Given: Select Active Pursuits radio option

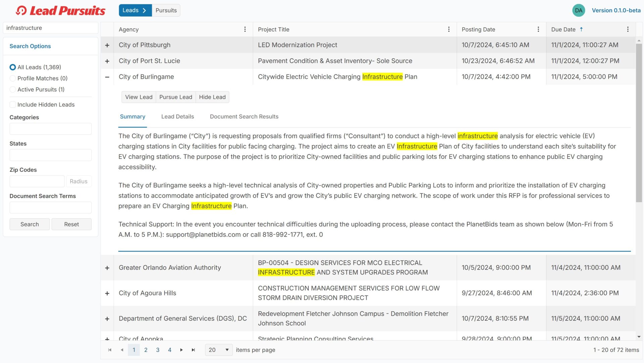Looking at the screenshot, I should tap(13, 89).
